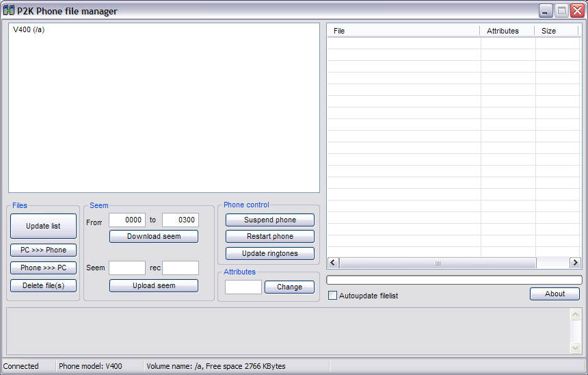The image size is (588, 375).
Task: Click the Change attributes button
Action: (x=289, y=287)
